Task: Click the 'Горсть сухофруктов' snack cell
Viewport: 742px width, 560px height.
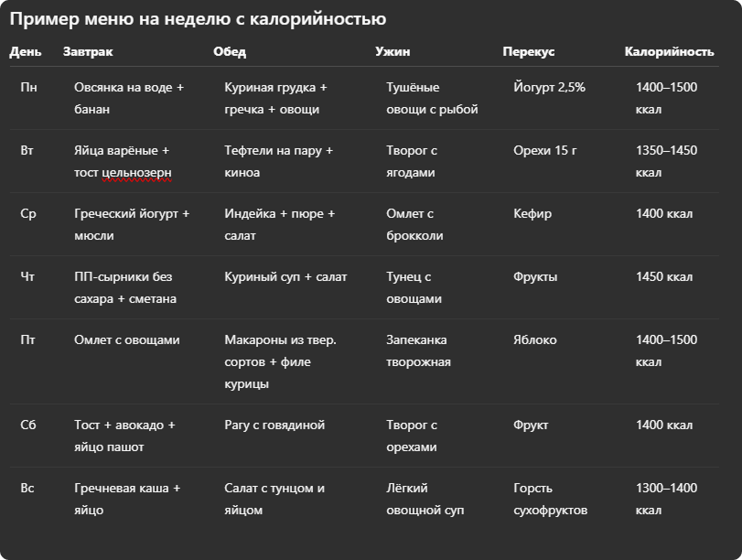Action: 551,499
